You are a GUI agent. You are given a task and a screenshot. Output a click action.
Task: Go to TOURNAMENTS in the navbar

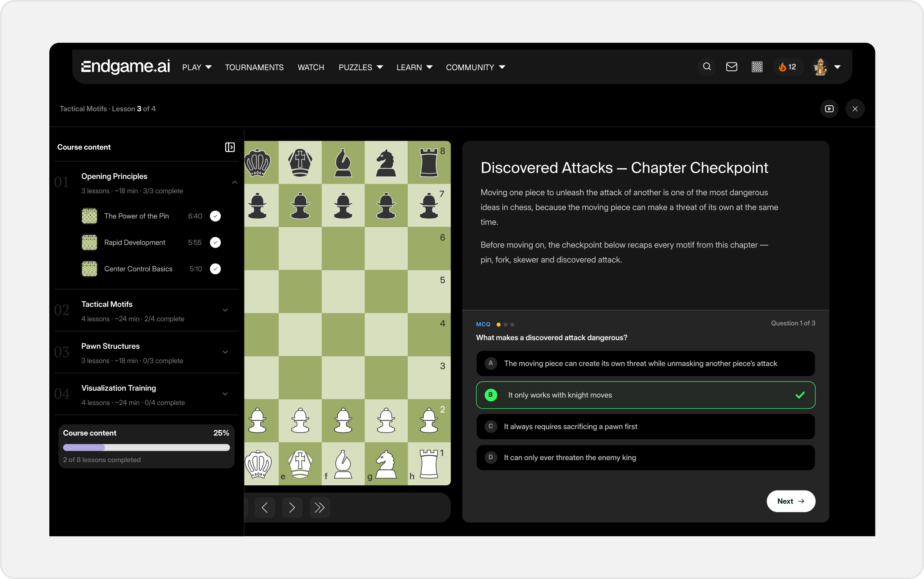(x=254, y=67)
